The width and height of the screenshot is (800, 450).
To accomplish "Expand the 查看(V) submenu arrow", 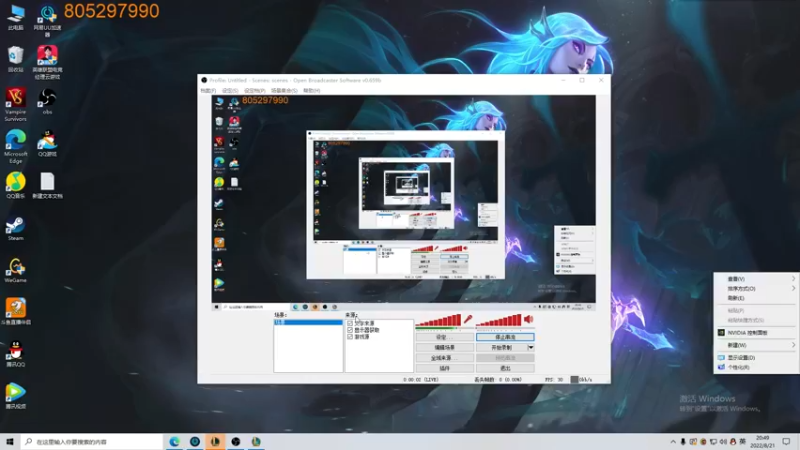I will pos(793,279).
